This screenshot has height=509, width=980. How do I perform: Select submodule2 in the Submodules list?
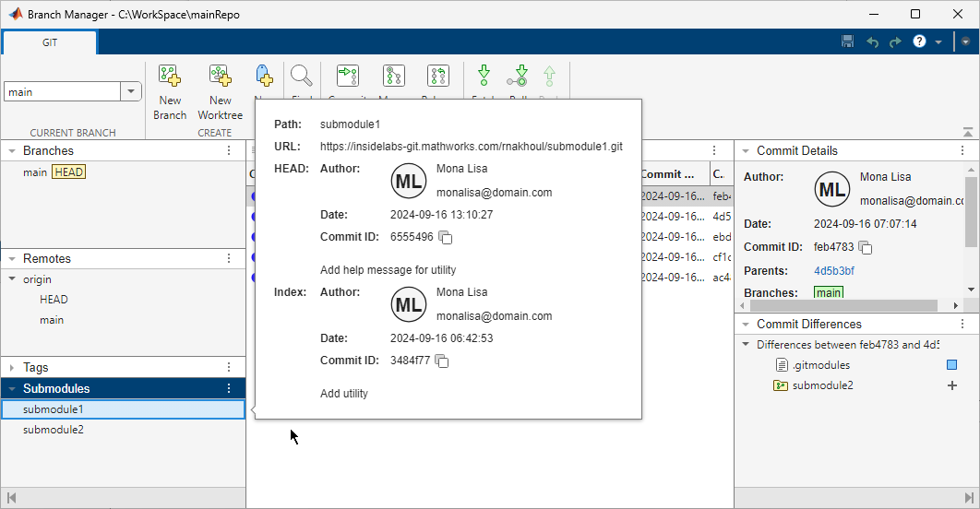click(54, 430)
